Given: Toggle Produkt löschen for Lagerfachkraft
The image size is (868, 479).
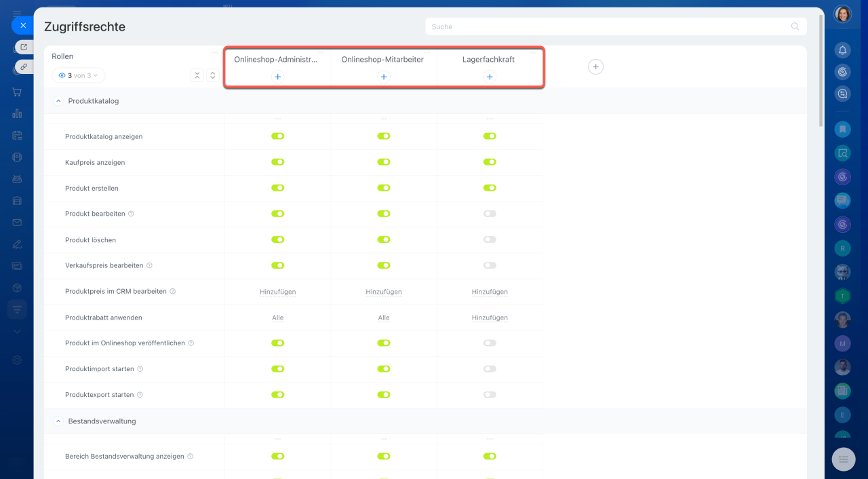Looking at the screenshot, I should [490, 240].
